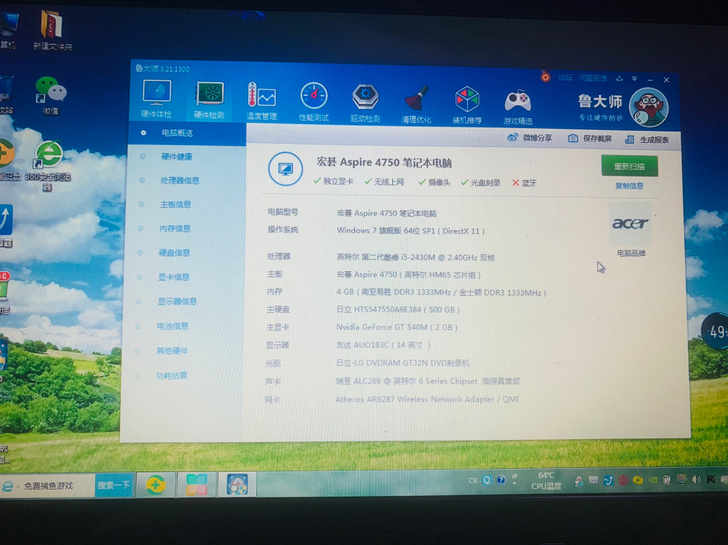728x545 pixels.
Task: Select 显示器信息 in the sidebar
Action: [x=177, y=302]
